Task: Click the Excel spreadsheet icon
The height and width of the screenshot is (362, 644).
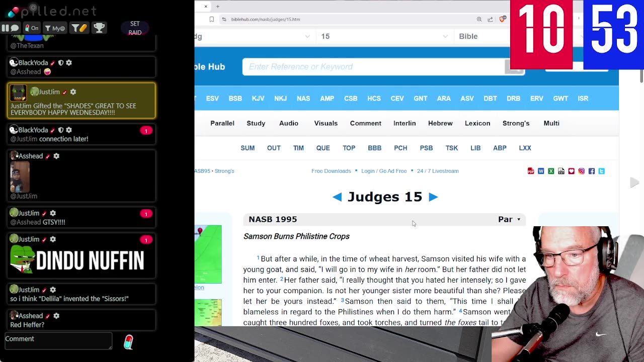Action: click(x=551, y=171)
